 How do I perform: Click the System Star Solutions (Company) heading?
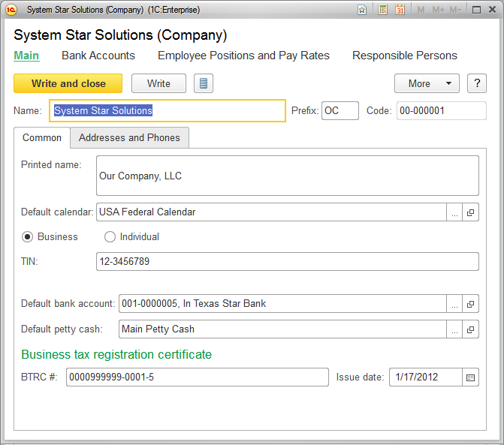pos(120,35)
